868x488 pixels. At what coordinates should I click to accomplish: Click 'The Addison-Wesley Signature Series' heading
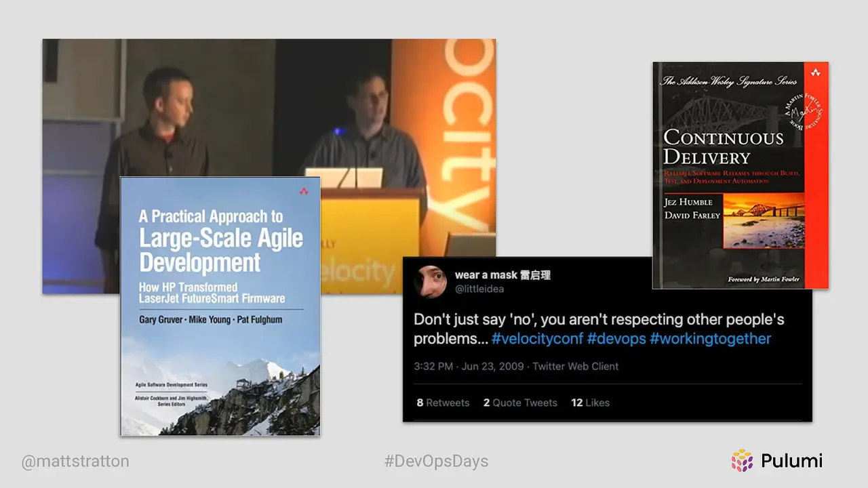tap(730, 81)
